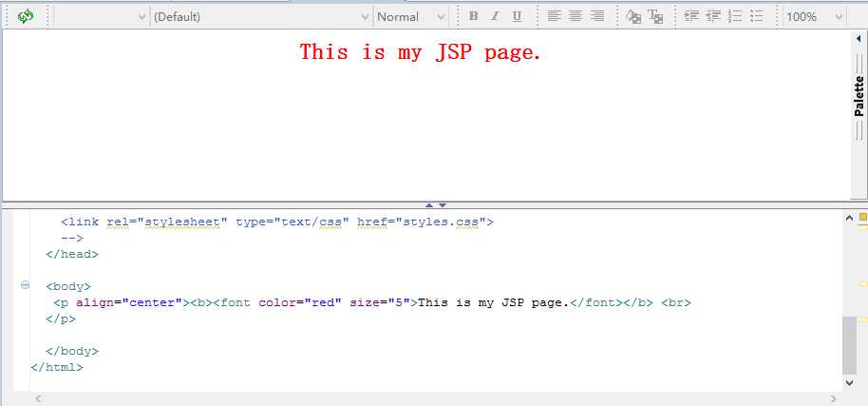Toggle underline formatting
Viewport: 868px width, 406px height.
[x=517, y=16]
